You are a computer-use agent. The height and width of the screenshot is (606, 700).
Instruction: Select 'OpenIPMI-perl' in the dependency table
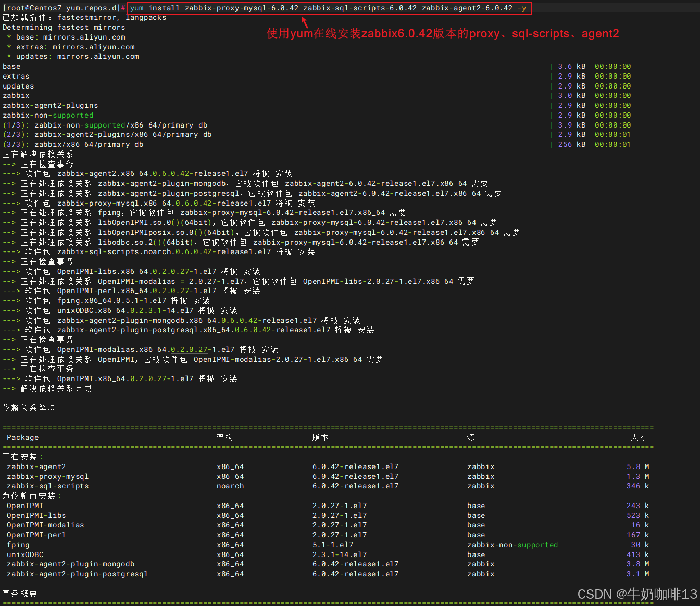click(x=36, y=535)
